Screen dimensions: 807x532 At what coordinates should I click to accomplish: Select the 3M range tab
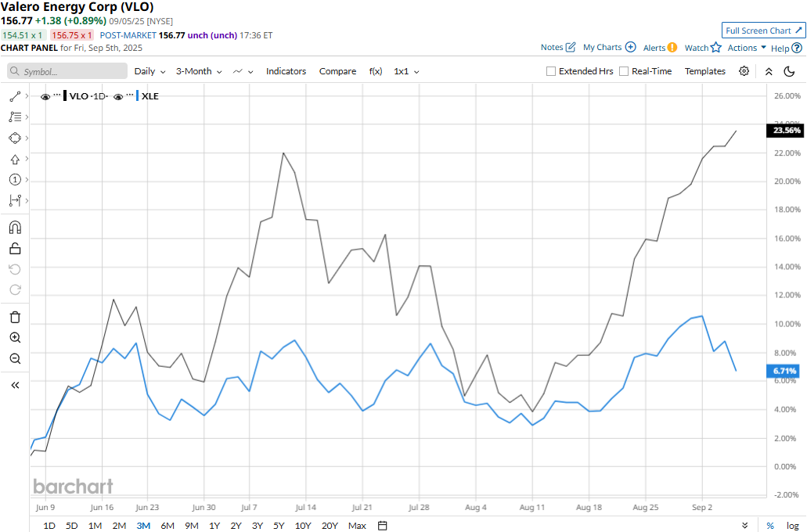point(143,525)
